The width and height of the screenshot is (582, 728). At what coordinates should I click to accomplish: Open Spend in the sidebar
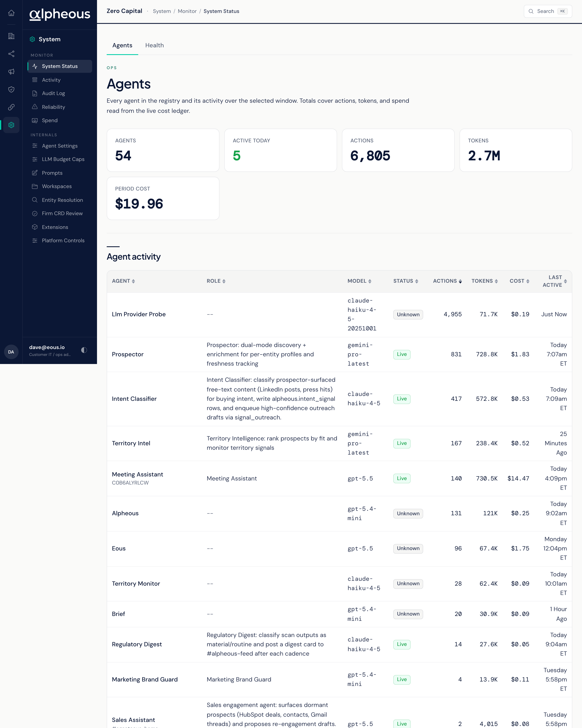pyautogui.click(x=60, y=121)
